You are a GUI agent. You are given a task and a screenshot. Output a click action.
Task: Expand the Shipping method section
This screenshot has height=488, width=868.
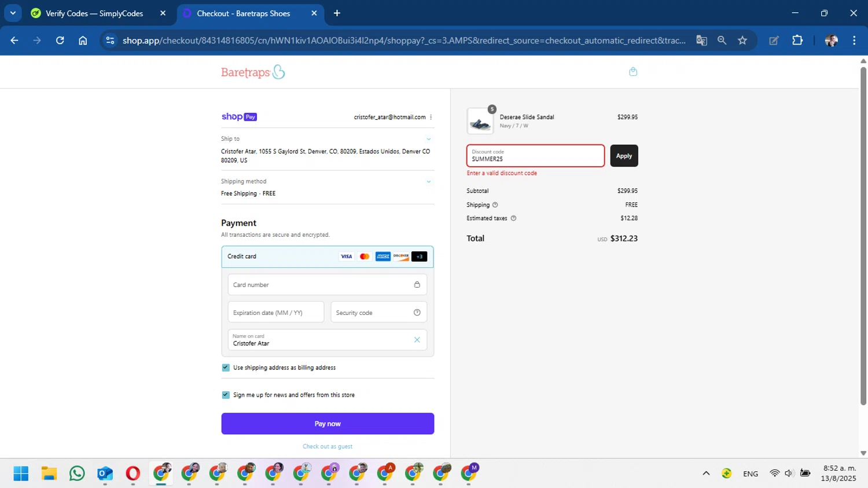pyautogui.click(x=429, y=182)
